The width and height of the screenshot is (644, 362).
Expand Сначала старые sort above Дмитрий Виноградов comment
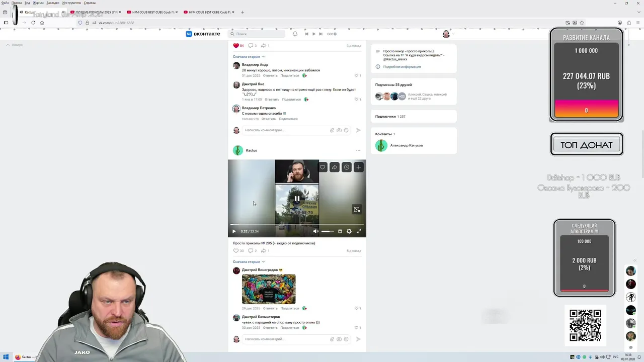[x=249, y=262]
